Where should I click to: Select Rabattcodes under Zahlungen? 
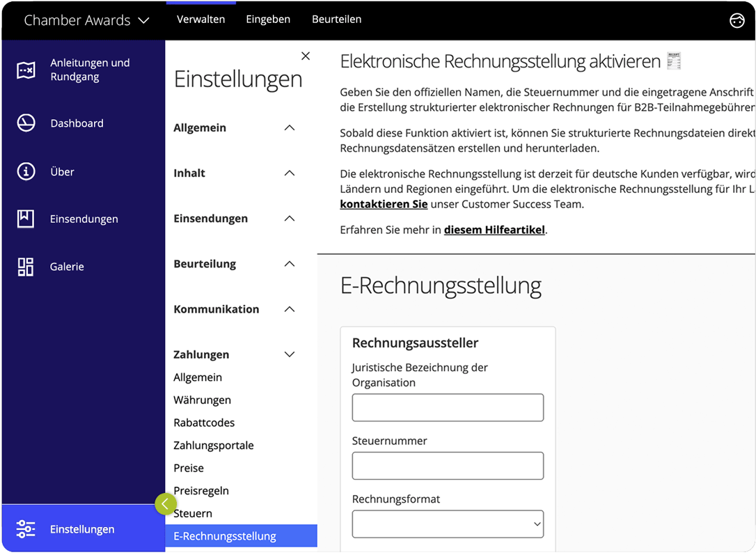(x=205, y=423)
